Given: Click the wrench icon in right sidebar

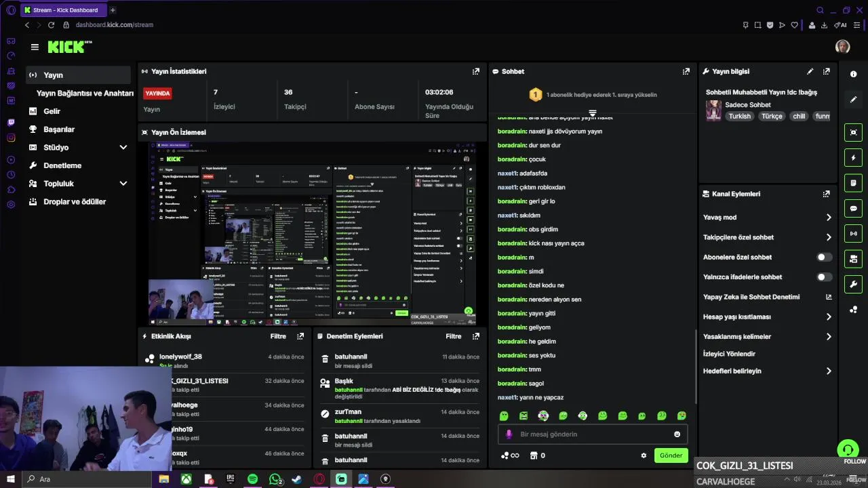Looking at the screenshot, I should pyautogui.click(x=853, y=284).
